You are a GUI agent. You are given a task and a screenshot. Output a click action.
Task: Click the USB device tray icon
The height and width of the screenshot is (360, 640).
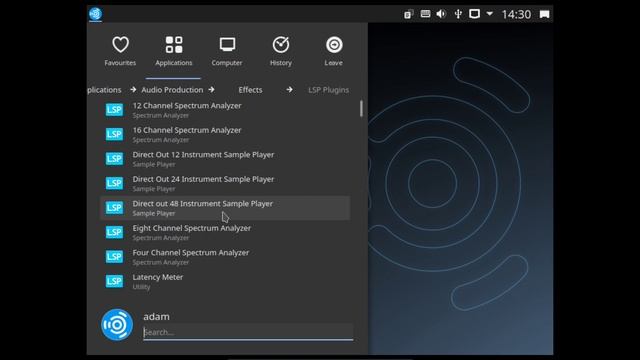458,14
